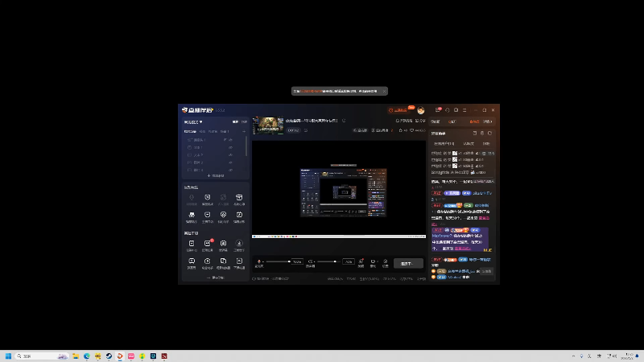
Task: Open the chat bubble tool in interactive grid
Action: point(208,215)
